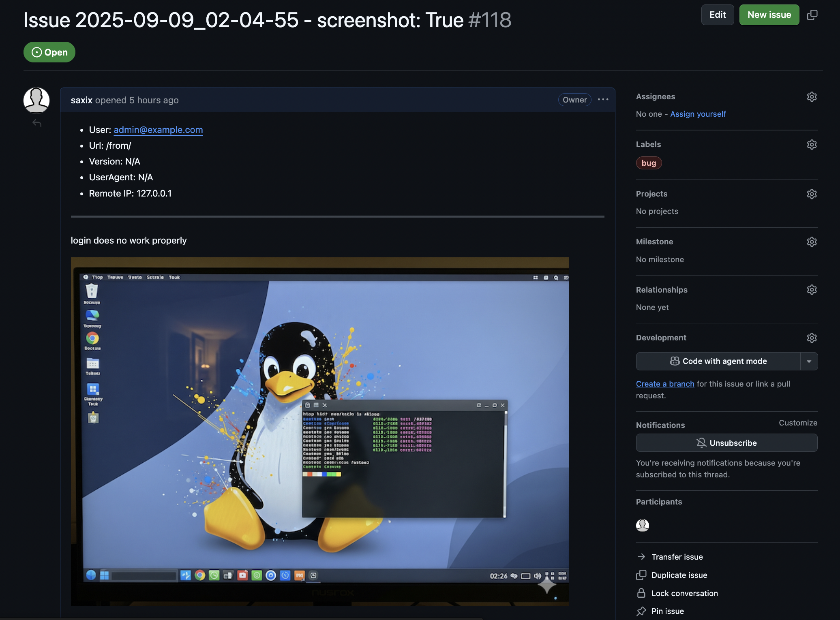Open the attached desktop screenshot image

point(319,432)
